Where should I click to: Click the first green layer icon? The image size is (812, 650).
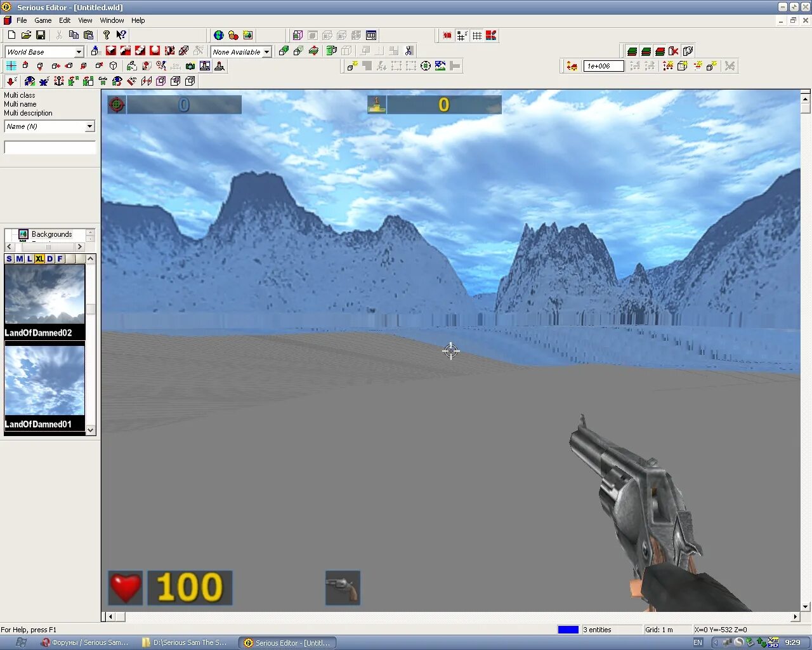(x=632, y=51)
